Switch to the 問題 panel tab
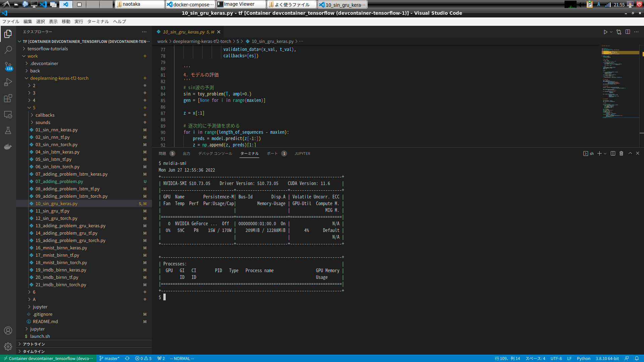This screenshot has height=362, width=644. click(x=162, y=154)
